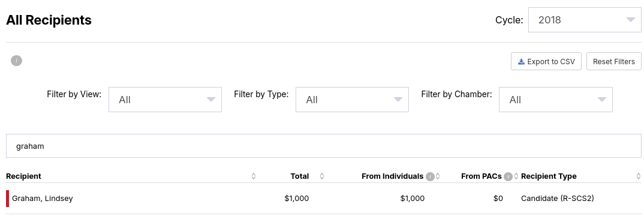The height and width of the screenshot is (219, 644).
Task: Sort by Total column arrows
Action: (322, 176)
